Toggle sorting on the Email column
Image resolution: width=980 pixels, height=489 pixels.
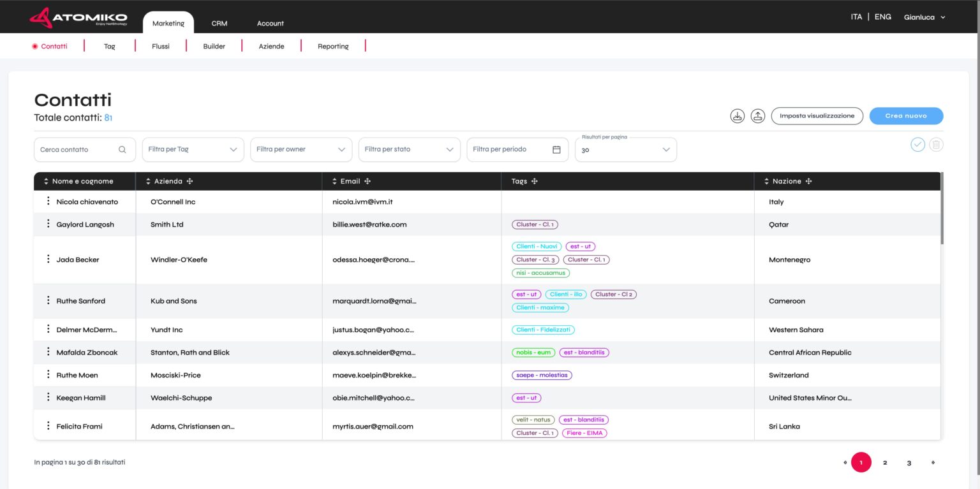click(x=334, y=181)
